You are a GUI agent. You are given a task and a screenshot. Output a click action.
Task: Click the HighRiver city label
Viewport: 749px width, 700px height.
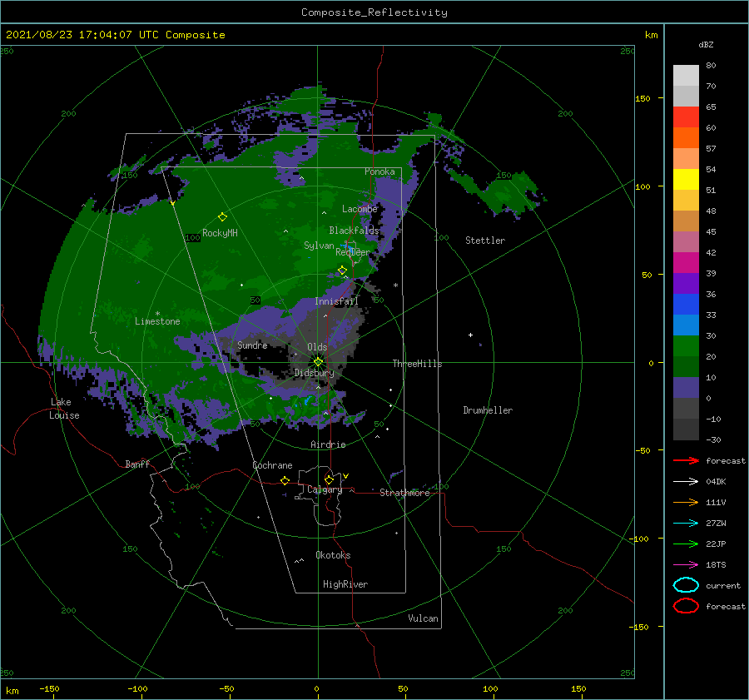[345, 584]
